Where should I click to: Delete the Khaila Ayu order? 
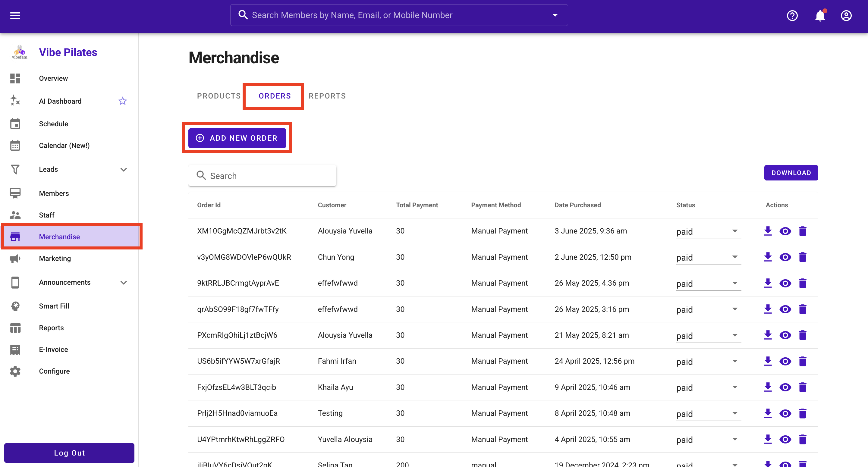803,387
